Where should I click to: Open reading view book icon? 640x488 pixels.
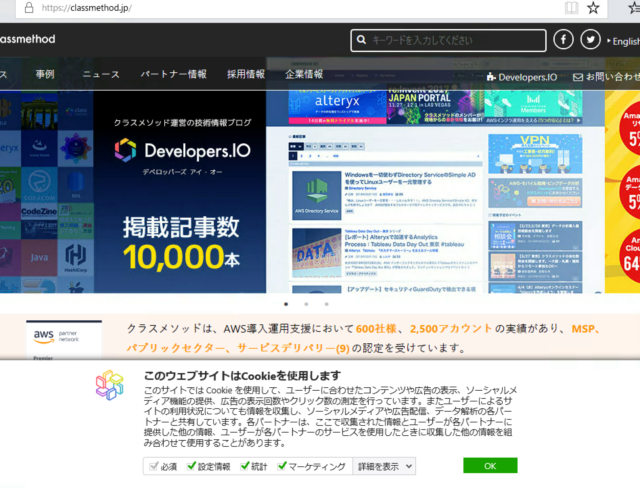(571, 8)
